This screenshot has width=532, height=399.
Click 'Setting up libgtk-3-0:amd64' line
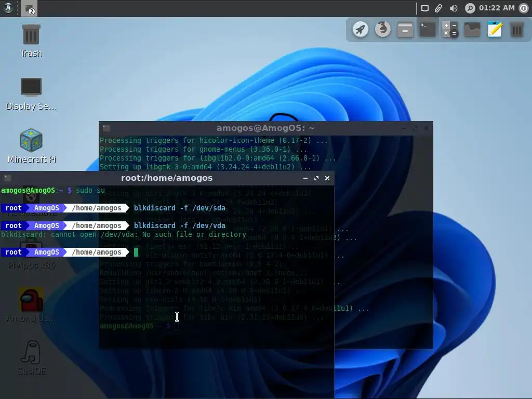click(x=205, y=167)
